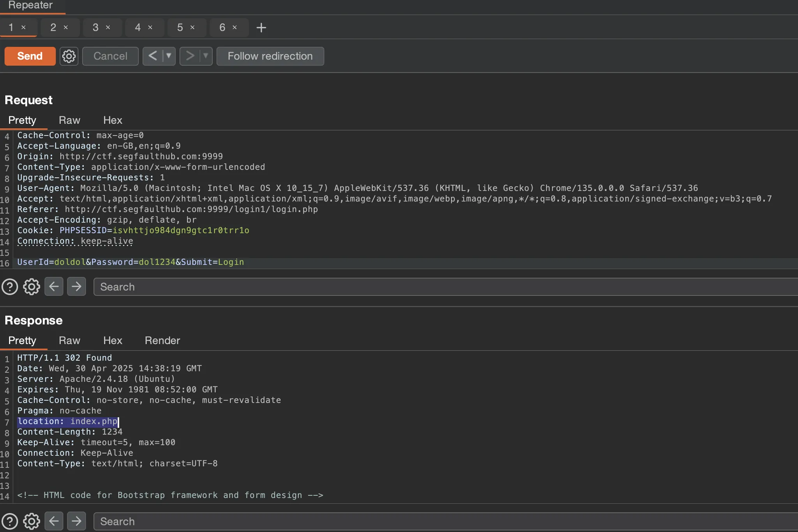Open help icon in Request search bar

coord(10,287)
